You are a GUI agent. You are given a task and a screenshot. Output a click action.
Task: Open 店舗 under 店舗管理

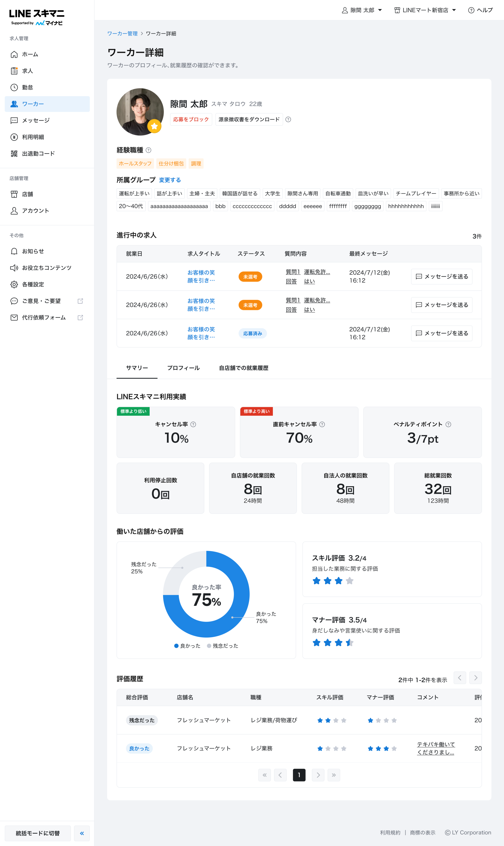[27, 194]
